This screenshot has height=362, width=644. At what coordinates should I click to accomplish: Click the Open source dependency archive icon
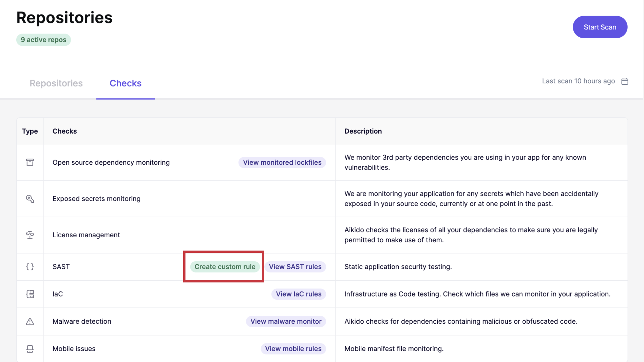click(x=30, y=162)
